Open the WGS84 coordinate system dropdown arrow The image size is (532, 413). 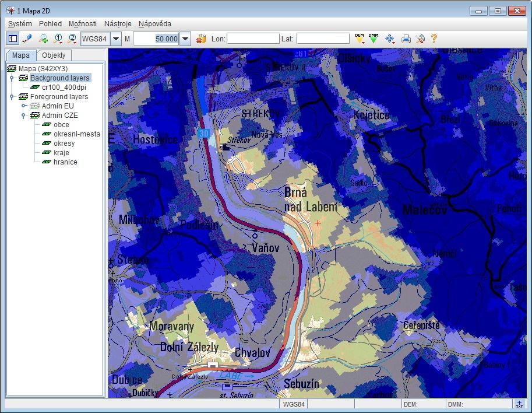pyautogui.click(x=116, y=38)
